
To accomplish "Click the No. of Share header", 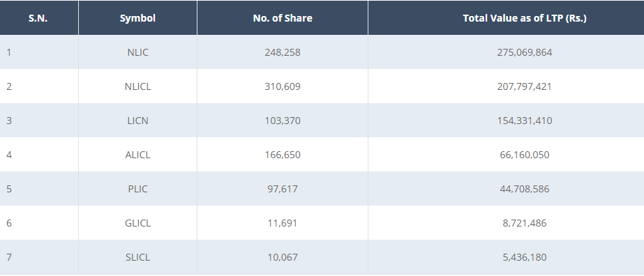I will click(x=283, y=18).
